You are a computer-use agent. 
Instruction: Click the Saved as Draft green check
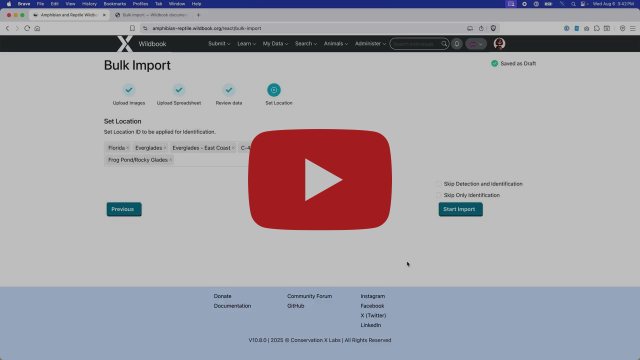(494, 63)
